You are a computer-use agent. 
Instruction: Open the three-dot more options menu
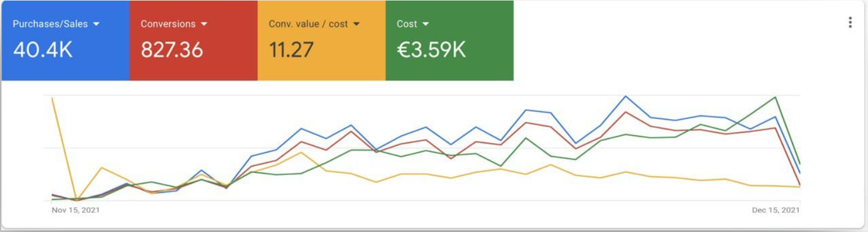click(850, 23)
